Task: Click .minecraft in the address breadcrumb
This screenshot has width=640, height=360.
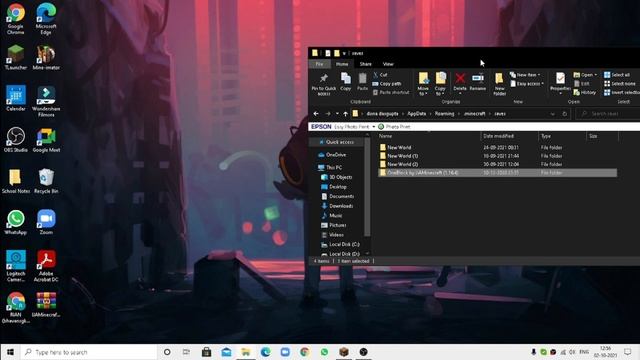Action: 474,114
